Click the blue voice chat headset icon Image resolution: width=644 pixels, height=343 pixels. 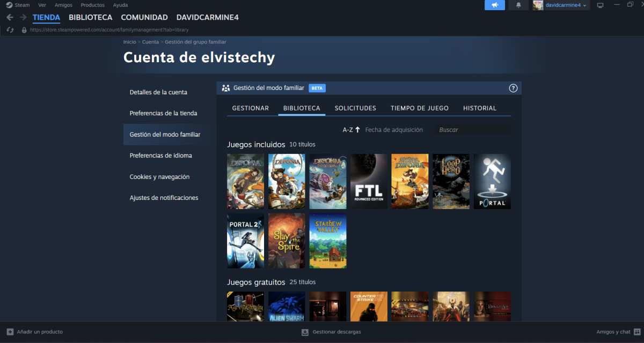click(494, 5)
